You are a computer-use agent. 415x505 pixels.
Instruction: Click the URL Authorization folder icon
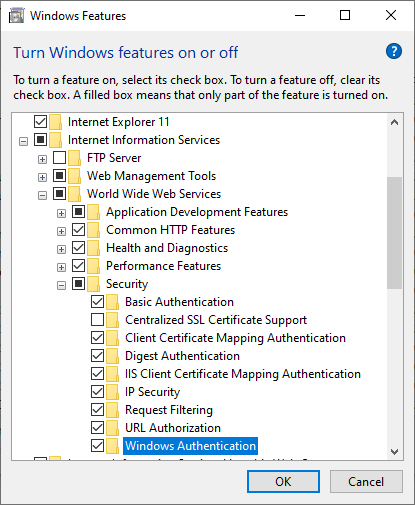click(112, 428)
